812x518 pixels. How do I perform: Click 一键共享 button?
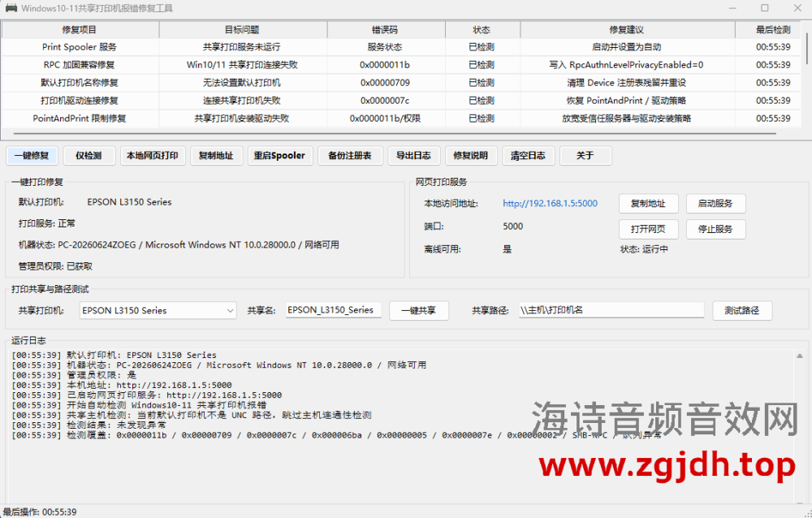tap(418, 310)
